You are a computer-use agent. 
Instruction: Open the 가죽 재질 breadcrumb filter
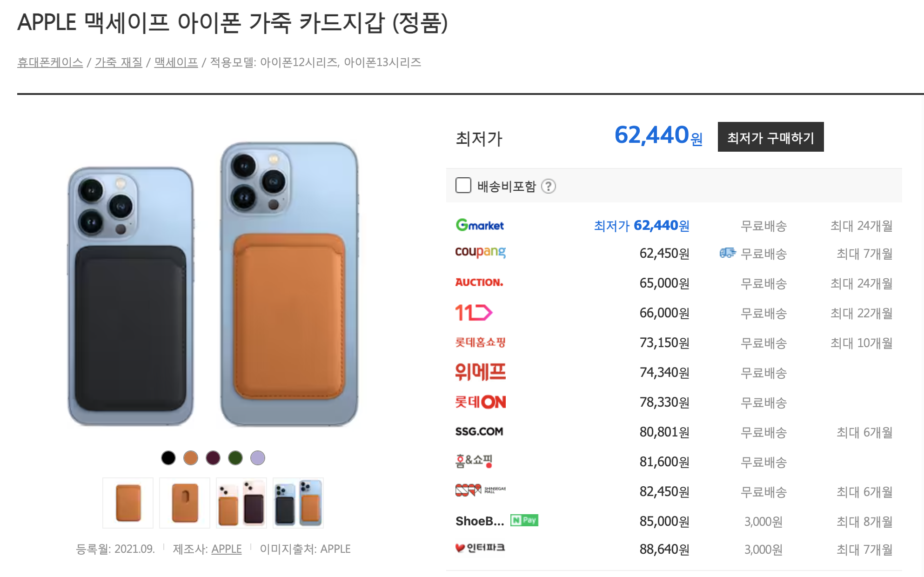tap(119, 62)
